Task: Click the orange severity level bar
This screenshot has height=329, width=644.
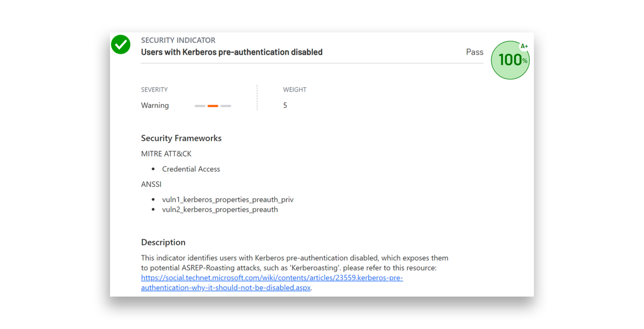Action: tap(213, 106)
